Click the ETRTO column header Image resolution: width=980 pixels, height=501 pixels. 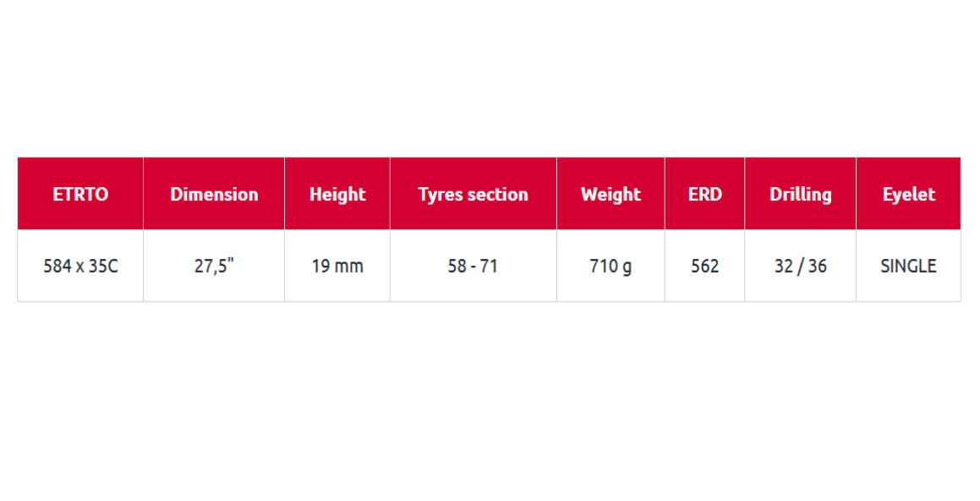pyautogui.click(x=80, y=194)
